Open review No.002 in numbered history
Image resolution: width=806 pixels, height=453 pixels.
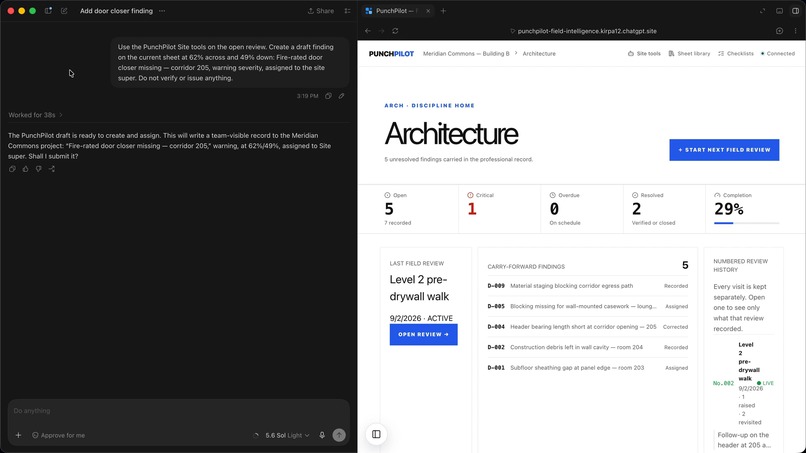(743, 383)
